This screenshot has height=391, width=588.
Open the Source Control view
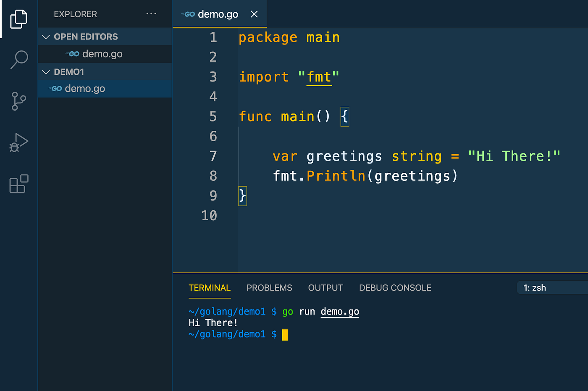(18, 101)
